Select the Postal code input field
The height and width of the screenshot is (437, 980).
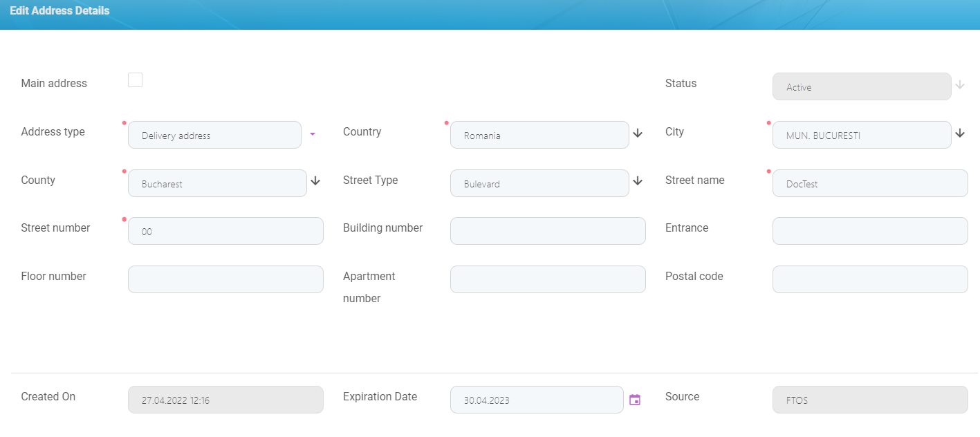(x=870, y=279)
